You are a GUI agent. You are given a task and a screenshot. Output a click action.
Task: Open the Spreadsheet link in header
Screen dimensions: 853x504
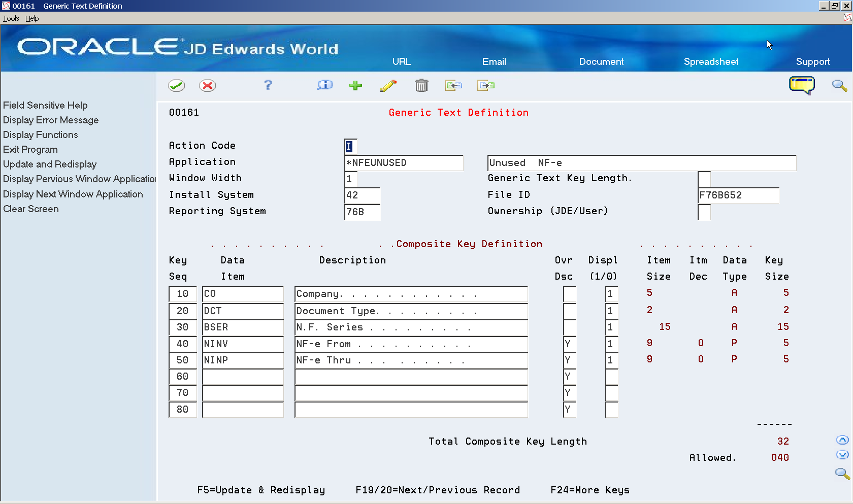711,61
